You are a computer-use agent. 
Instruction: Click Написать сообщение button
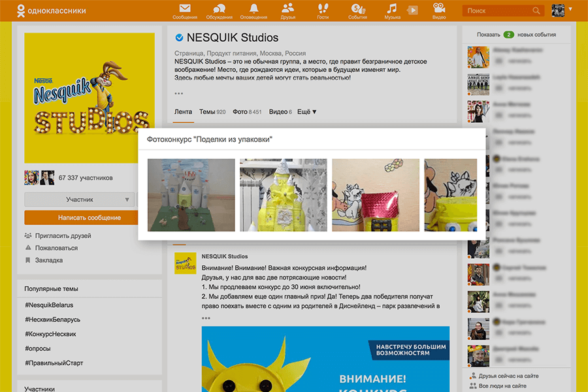pyautogui.click(x=81, y=218)
